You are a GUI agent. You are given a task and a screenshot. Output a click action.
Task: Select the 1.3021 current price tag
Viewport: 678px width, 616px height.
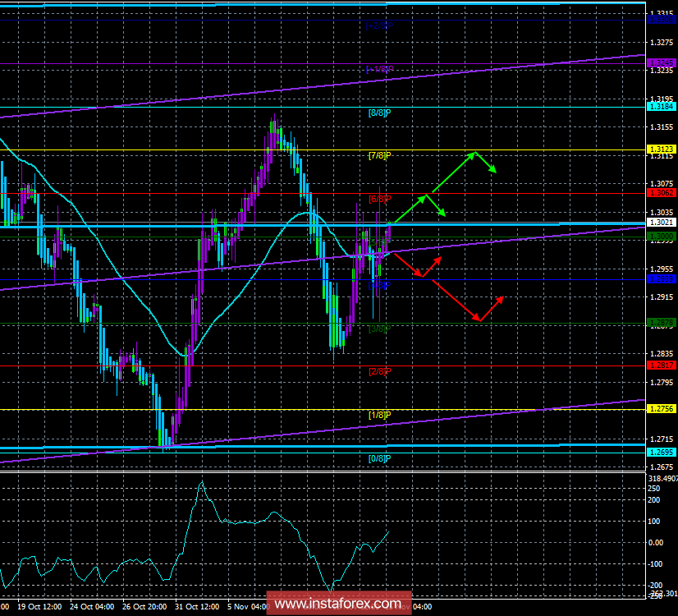click(661, 223)
